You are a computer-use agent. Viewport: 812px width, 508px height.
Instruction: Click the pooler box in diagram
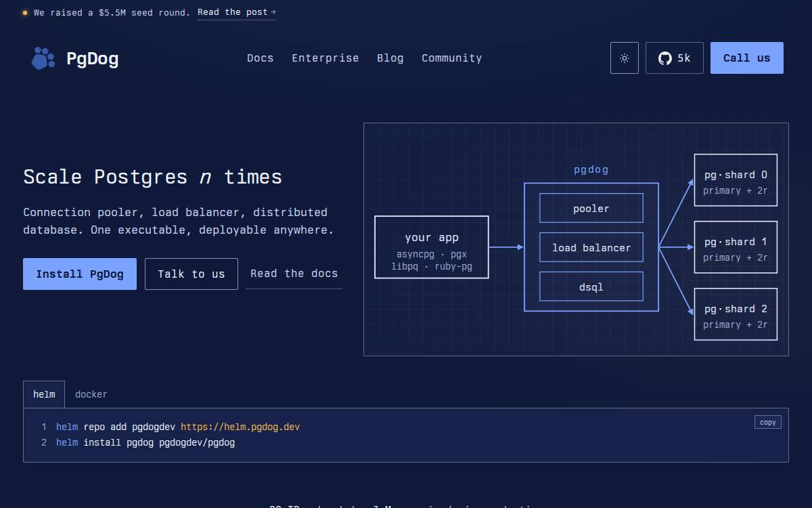(591, 208)
